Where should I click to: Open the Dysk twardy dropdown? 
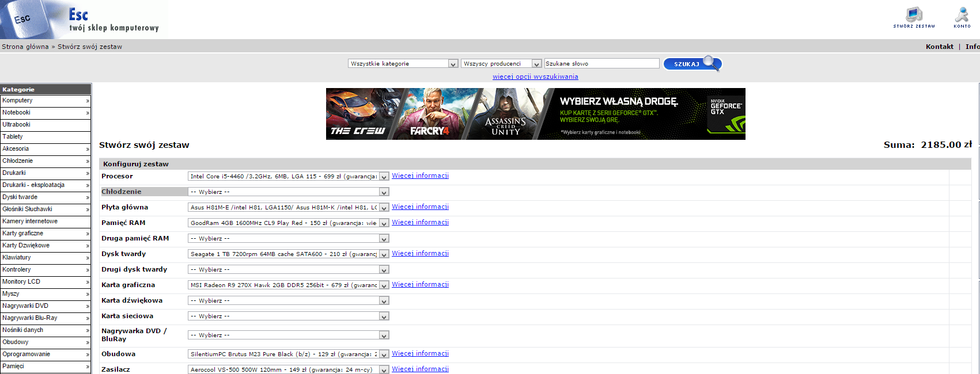point(289,254)
